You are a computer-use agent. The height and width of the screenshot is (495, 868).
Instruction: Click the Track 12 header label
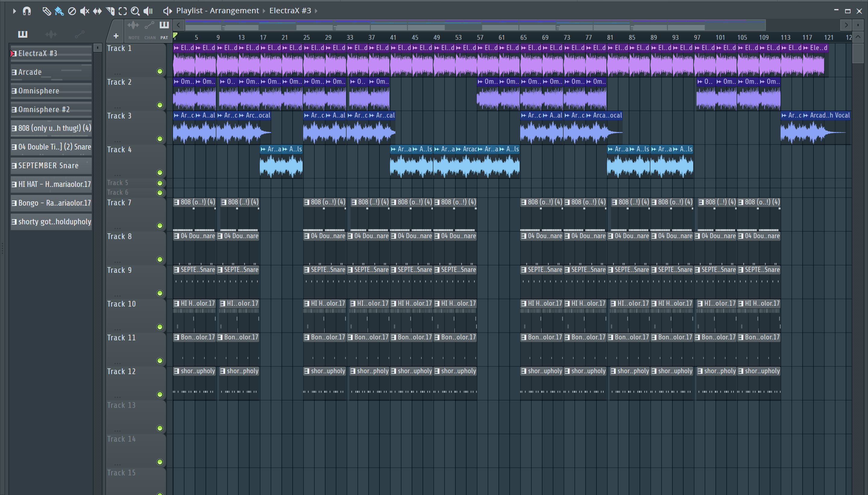[121, 371]
